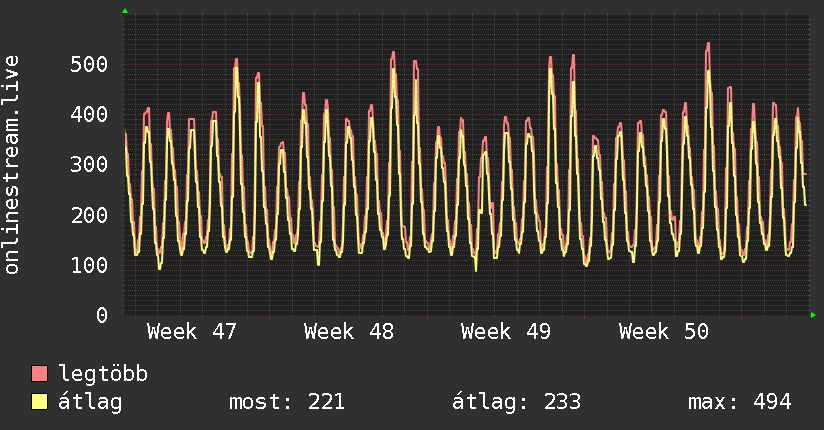This screenshot has width=824, height=430.
Task: Click the 500 y-axis tick label
Action: 89,64
